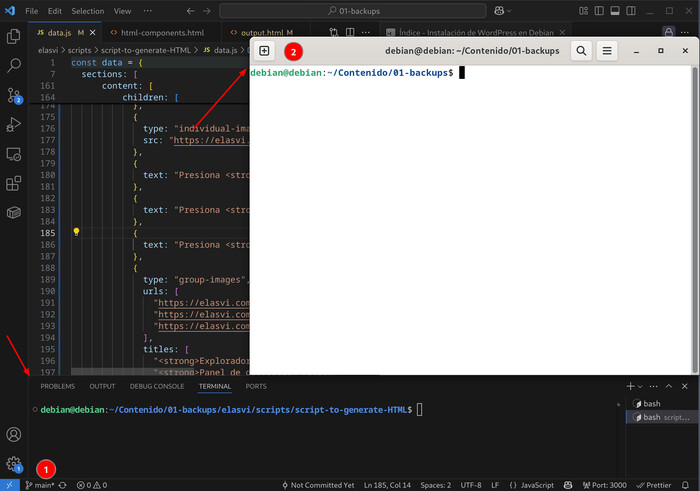Open the Edit menu

(x=54, y=11)
